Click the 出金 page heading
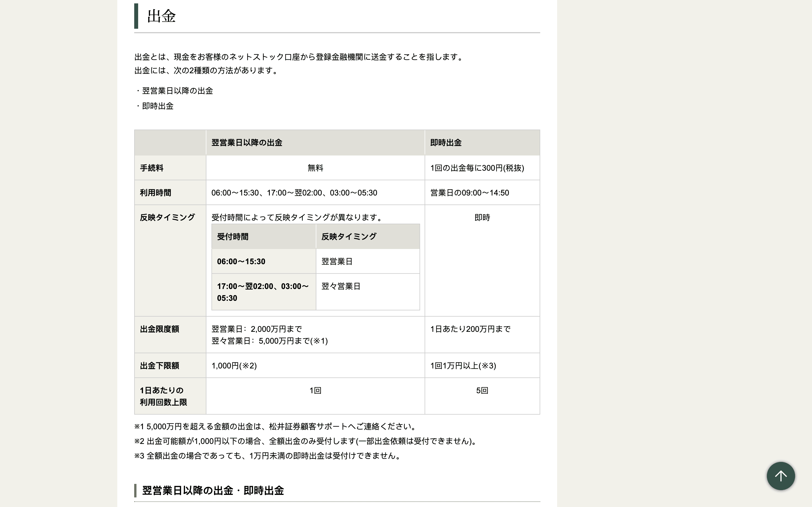 (x=161, y=16)
